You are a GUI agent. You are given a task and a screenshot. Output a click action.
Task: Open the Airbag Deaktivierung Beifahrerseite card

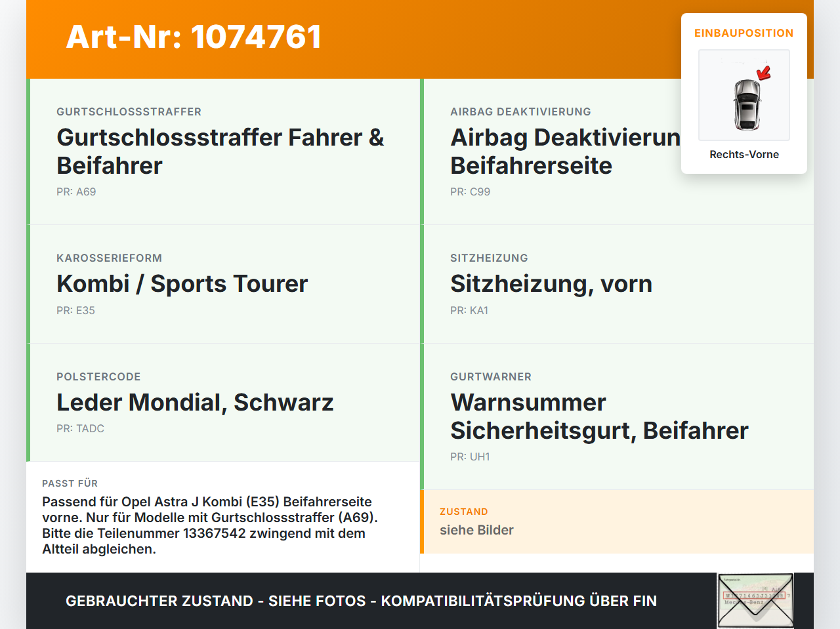point(617,152)
